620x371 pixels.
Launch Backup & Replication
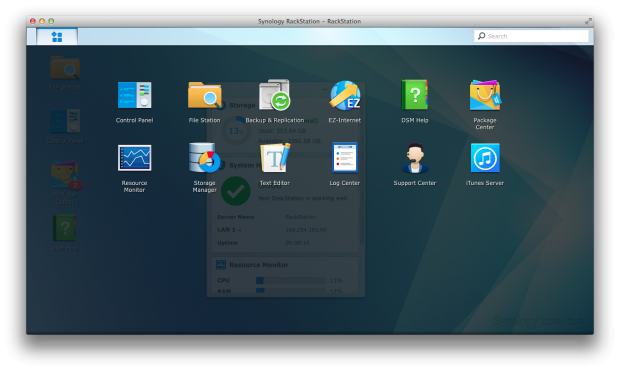275,101
